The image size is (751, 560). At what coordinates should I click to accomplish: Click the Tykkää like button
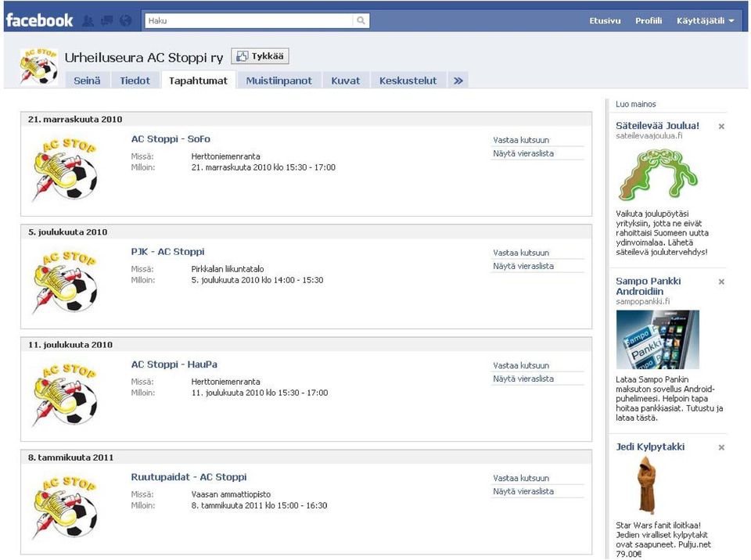coord(260,56)
